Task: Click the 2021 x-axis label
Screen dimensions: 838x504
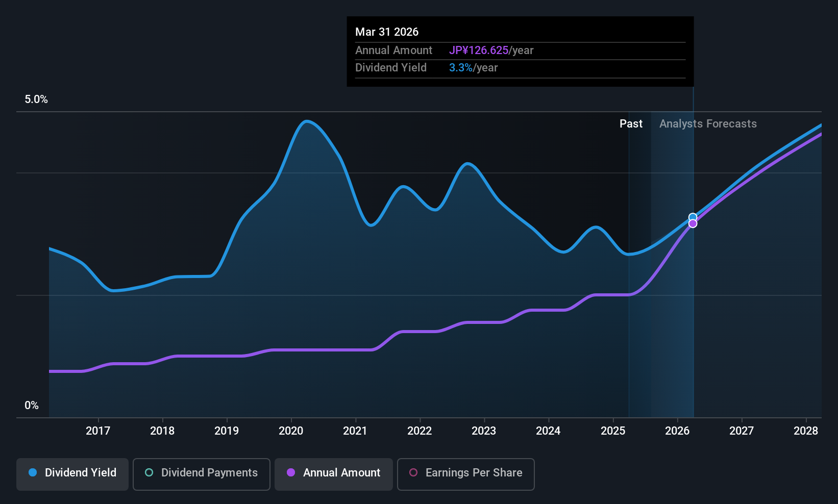Action: click(x=355, y=431)
